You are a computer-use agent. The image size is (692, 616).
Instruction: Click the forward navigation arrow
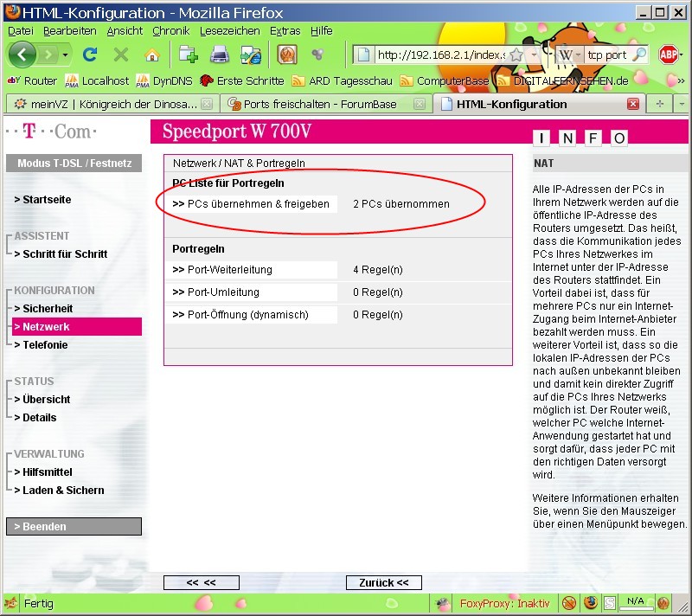pos(48,55)
